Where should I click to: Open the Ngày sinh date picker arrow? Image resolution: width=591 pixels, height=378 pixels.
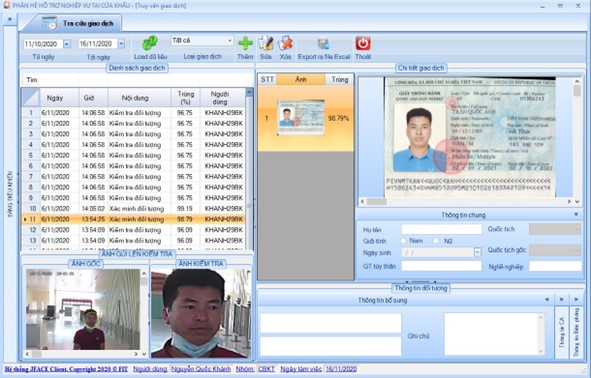[477, 253]
